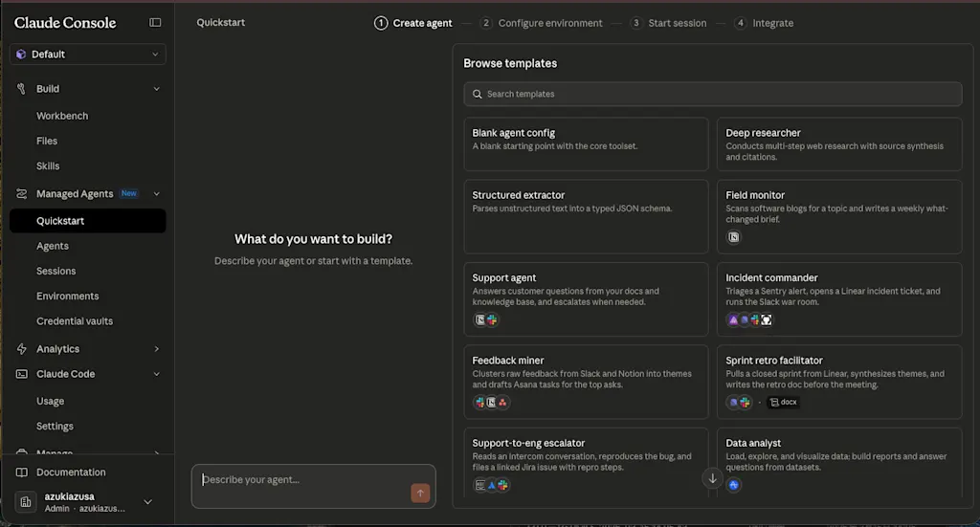Click the search magnifier in templates field

pyautogui.click(x=477, y=94)
